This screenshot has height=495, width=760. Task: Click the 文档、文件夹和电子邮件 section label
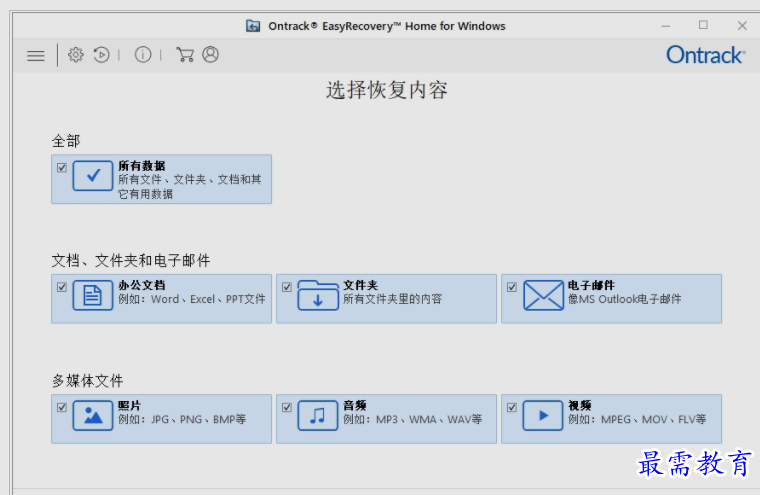131,261
